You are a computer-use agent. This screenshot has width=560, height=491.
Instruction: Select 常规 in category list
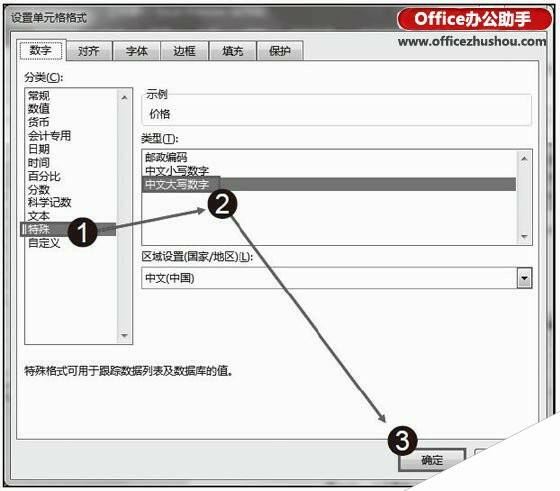coord(39,95)
